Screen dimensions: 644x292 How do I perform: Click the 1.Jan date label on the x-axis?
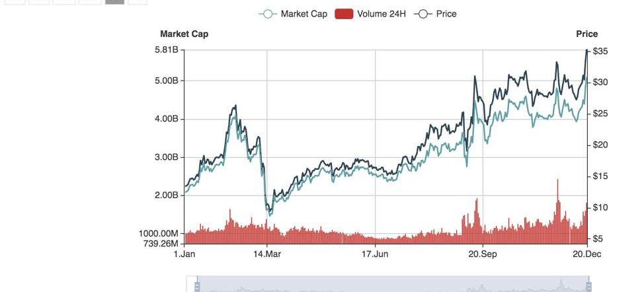[x=184, y=254]
